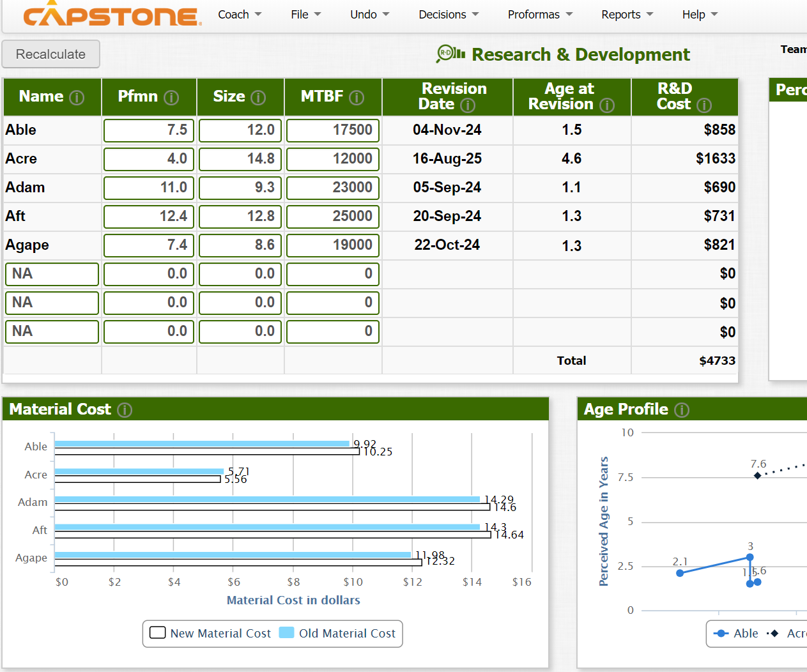The image size is (807, 672).
Task: Click the MTBF column info icon
Action: (x=357, y=98)
